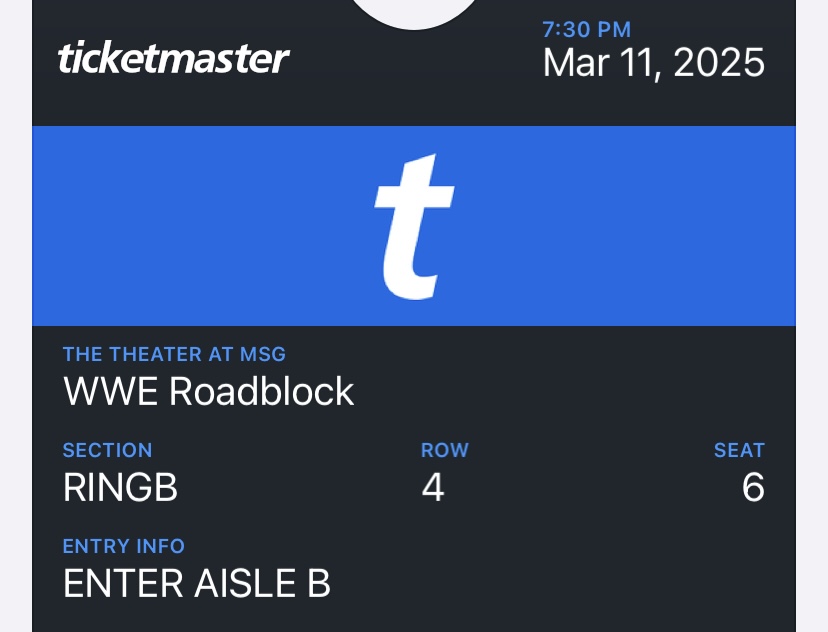Tap the SEAT label

pyautogui.click(x=739, y=450)
